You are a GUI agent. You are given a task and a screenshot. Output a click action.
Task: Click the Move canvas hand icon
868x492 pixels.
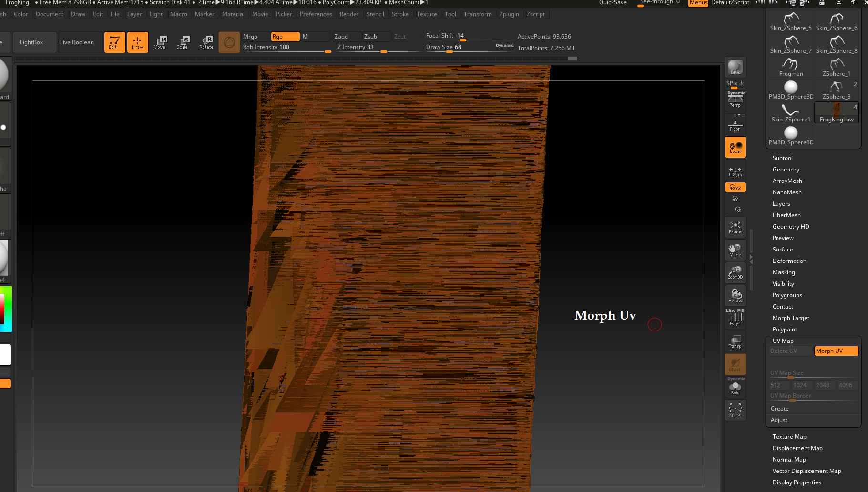tap(735, 250)
